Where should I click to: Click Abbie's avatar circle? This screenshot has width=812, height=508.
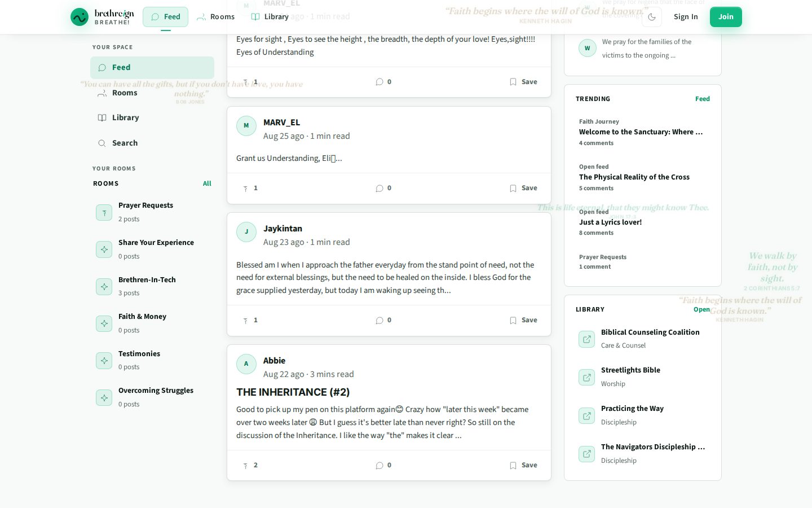pos(246,364)
